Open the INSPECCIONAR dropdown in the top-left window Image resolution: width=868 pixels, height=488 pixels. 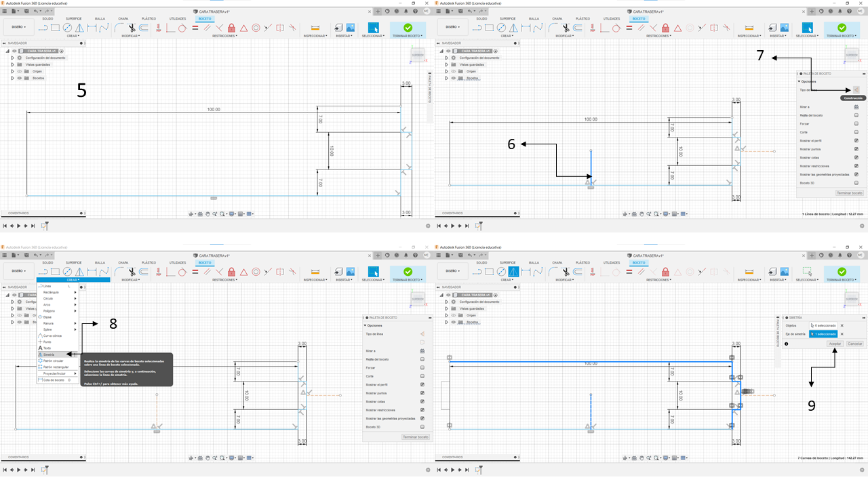pyautogui.click(x=315, y=36)
